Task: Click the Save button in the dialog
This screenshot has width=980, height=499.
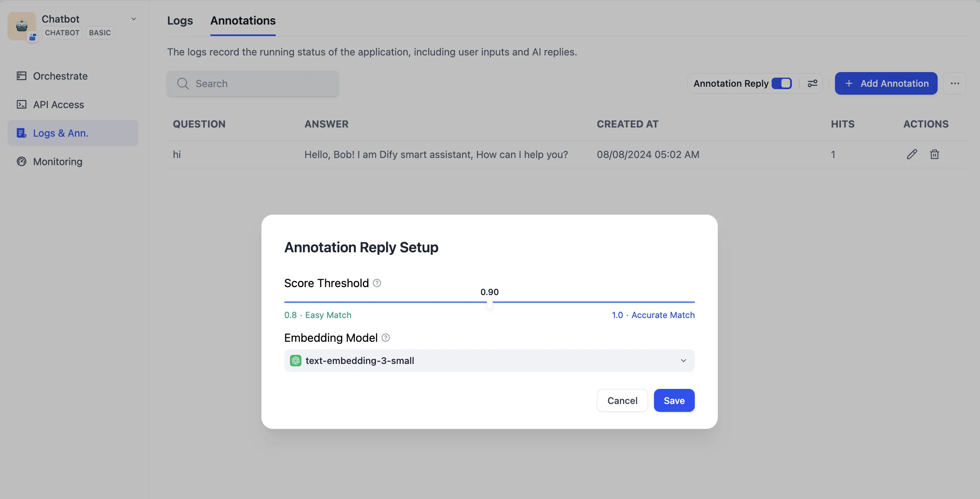Action: [674, 401]
